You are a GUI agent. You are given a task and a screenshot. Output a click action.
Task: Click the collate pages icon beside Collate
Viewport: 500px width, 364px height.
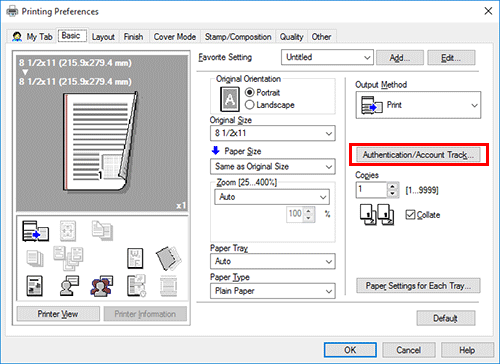(x=377, y=215)
